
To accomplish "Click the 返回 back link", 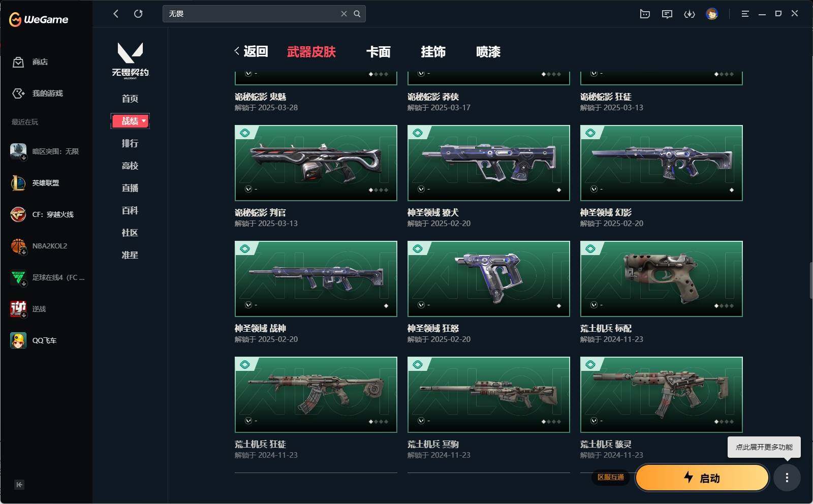I will coord(251,51).
